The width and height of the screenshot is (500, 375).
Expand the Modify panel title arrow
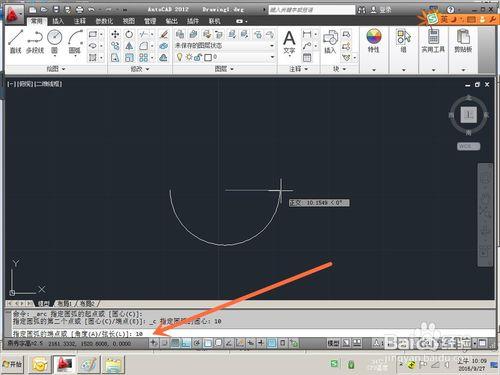click(147, 69)
